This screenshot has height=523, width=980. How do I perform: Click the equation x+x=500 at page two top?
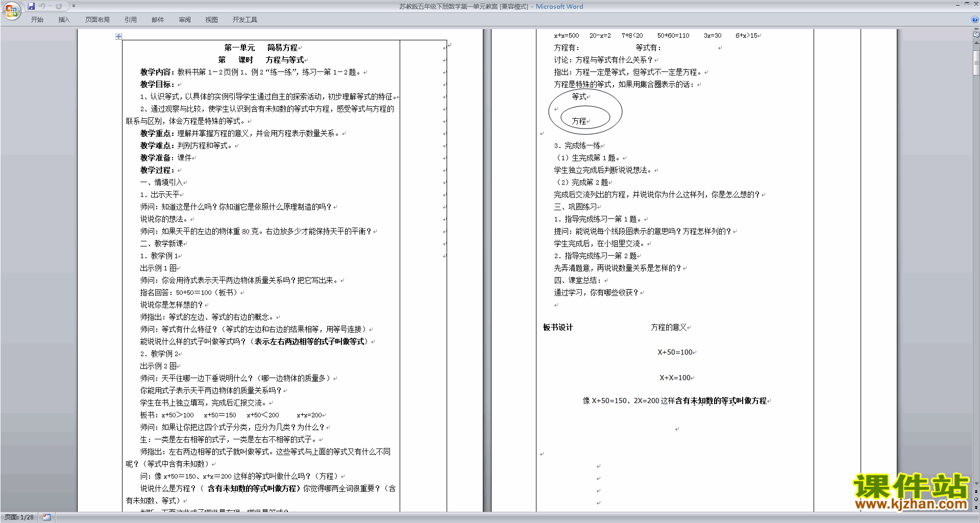click(567, 35)
